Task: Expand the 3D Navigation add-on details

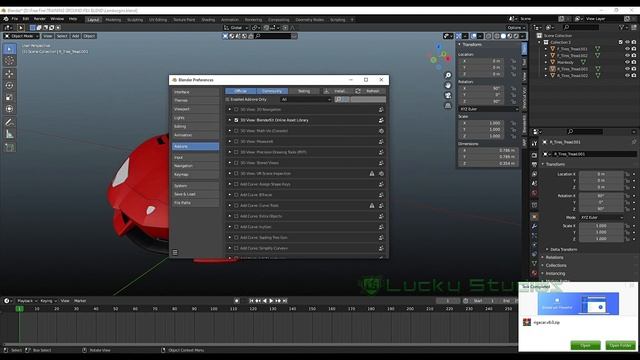Action: [230, 110]
